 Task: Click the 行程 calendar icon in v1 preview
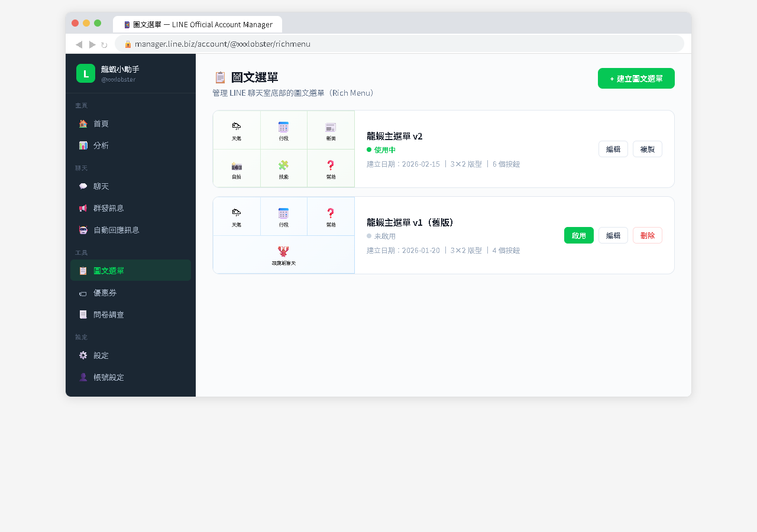[283, 212]
